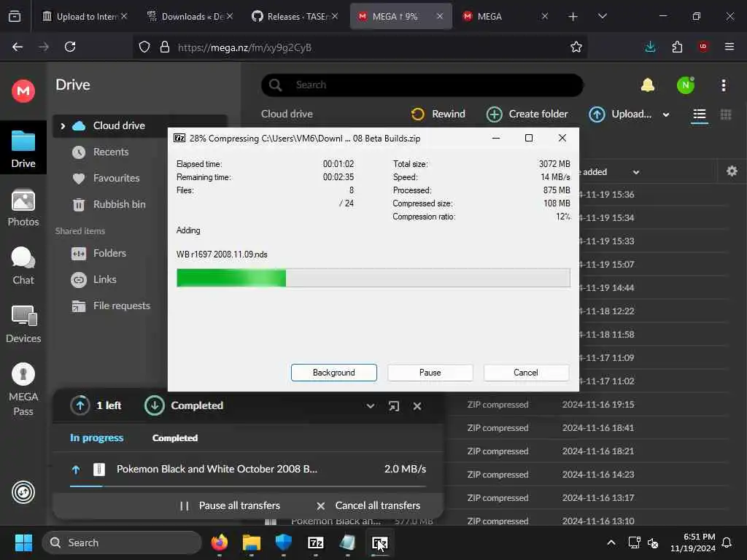Image resolution: width=747 pixels, height=560 pixels.
Task: Click the 1 left upload indicator
Action: point(96,405)
